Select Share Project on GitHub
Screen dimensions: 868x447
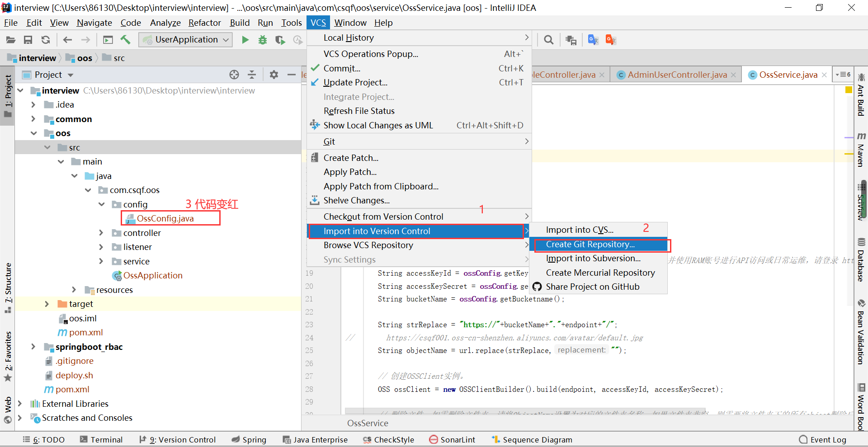599,287
